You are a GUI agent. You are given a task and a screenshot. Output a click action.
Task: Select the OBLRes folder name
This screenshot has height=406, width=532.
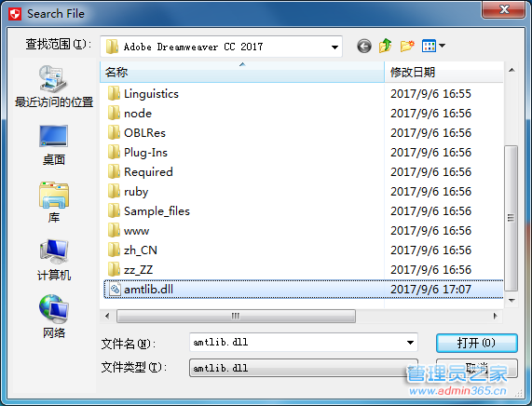(144, 132)
